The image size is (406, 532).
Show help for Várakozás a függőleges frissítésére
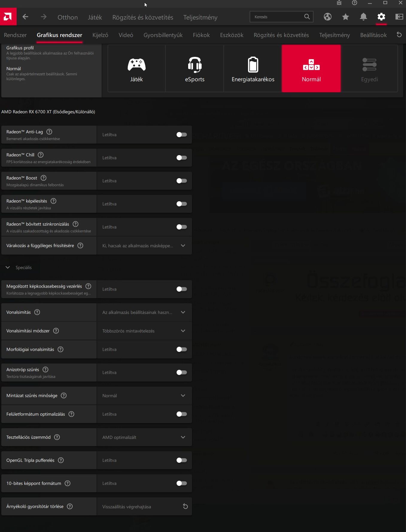coord(80,246)
